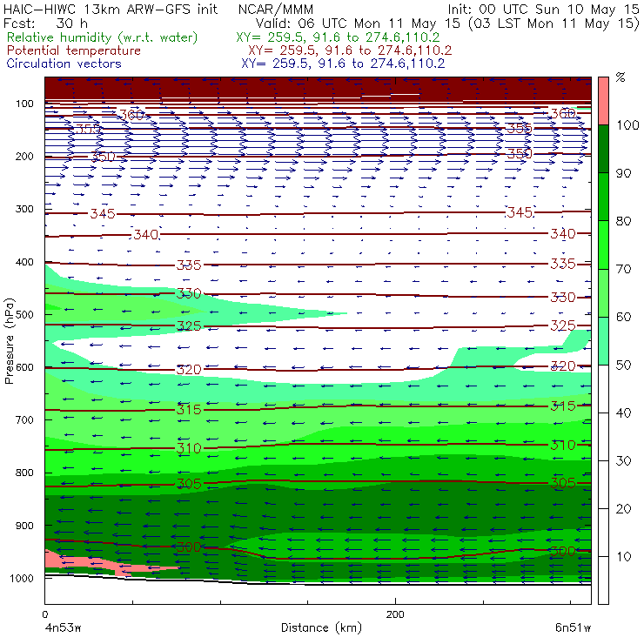Click the pink saturated humidity region near the surface
This screenshot has height=644, width=644.
(98, 563)
